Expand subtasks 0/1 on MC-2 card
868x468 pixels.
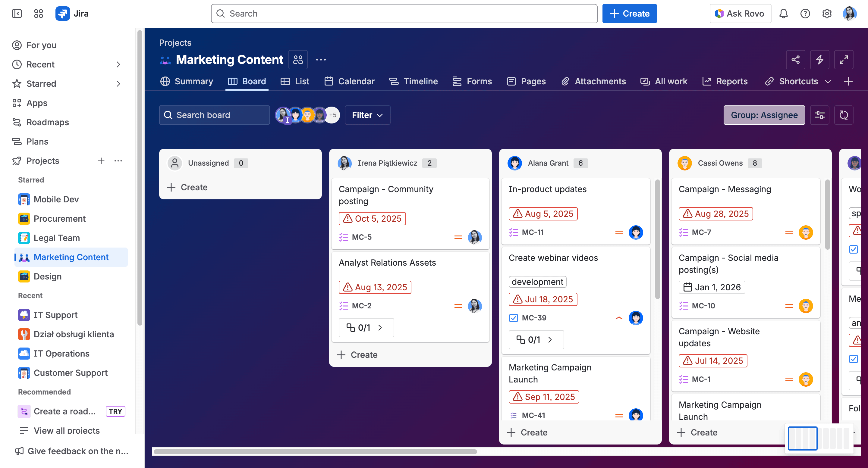tap(366, 328)
